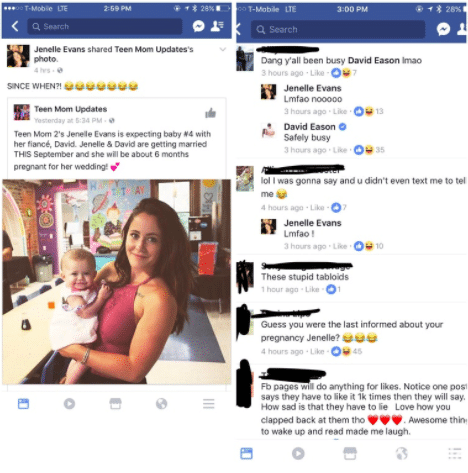The image size is (468, 473).
Task: Like the "These stupid tabloids" comment
Action: [x=312, y=289]
